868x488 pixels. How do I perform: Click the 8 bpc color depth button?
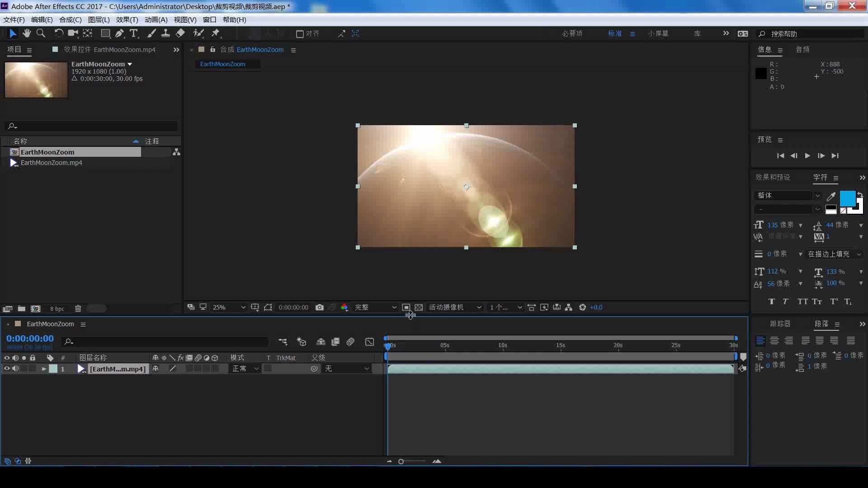pyautogui.click(x=57, y=309)
